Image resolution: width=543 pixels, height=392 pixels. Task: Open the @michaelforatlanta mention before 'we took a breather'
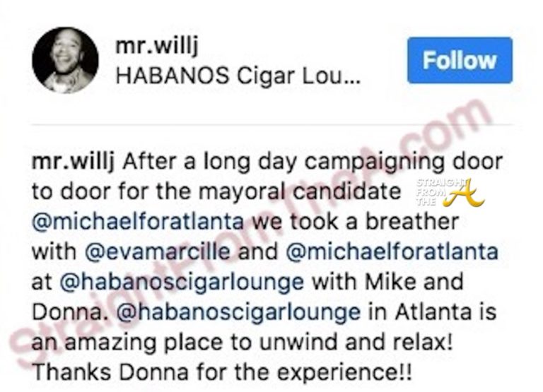137,222
